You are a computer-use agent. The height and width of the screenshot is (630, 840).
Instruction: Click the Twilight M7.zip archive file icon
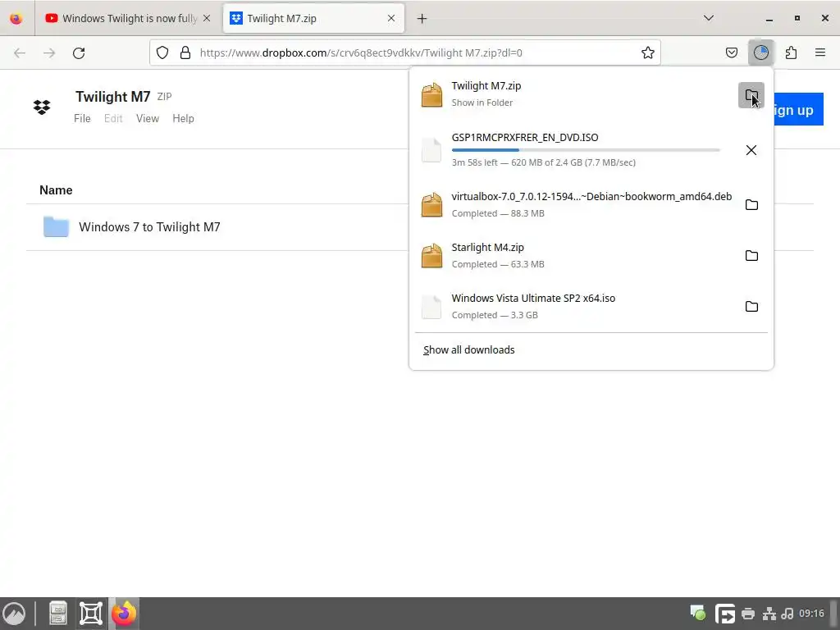click(x=431, y=95)
